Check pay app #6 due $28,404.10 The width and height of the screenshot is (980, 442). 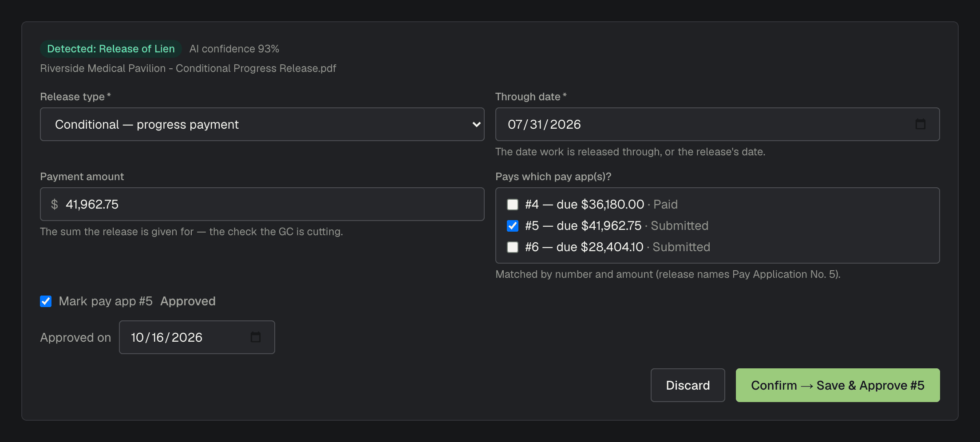[513, 247]
